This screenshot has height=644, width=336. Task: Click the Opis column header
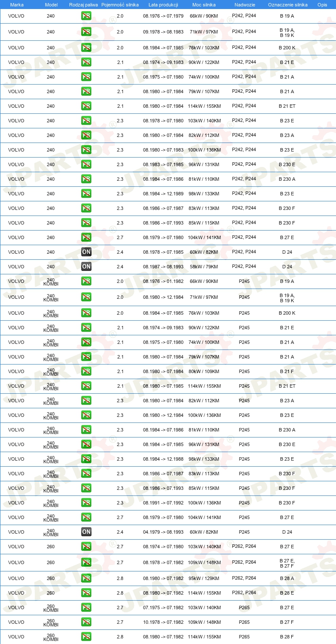pyautogui.click(x=322, y=4)
